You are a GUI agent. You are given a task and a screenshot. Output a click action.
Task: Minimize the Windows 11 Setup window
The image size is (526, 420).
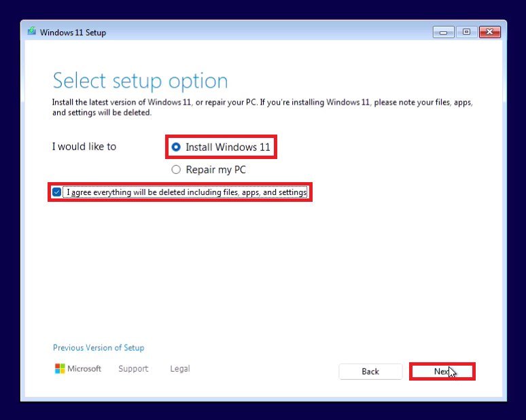444,32
